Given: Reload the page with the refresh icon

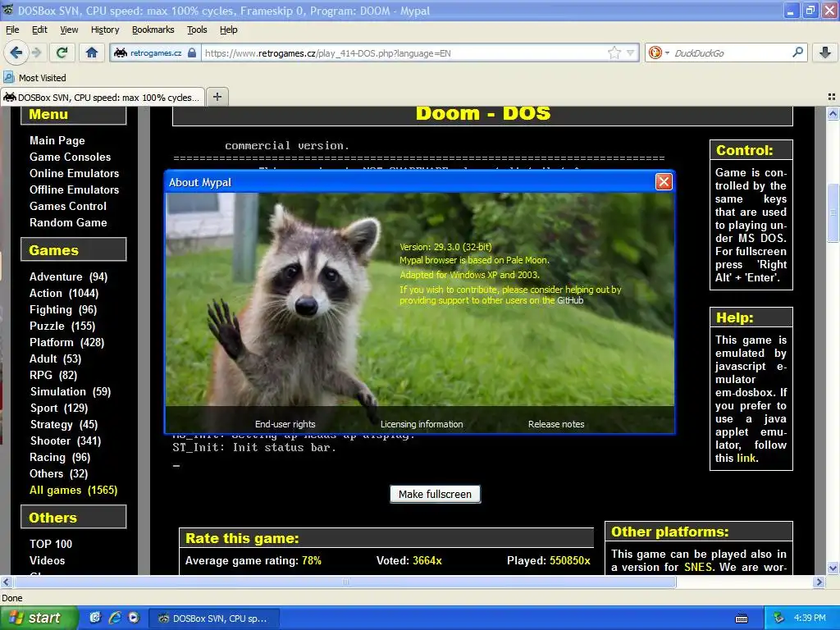Looking at the screenshot, I should point(62,52).
